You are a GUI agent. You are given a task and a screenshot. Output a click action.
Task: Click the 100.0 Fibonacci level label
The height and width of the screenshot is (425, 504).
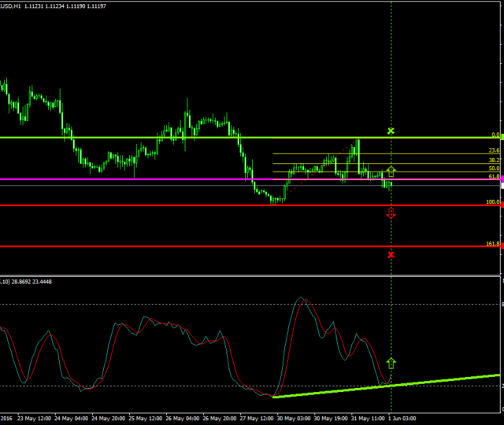pyautogui.click(x=493, y=202)
